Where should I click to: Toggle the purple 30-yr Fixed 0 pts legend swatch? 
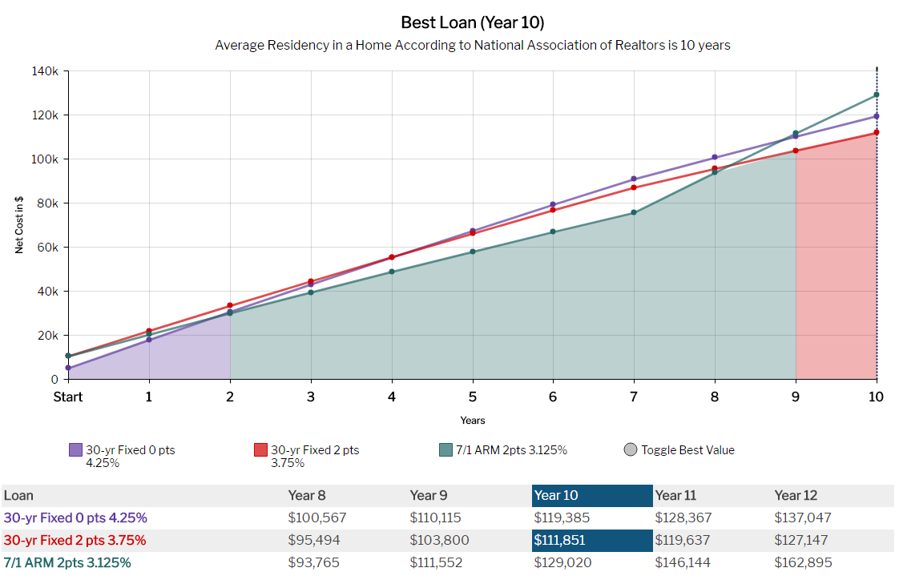[x=76, y=450]
